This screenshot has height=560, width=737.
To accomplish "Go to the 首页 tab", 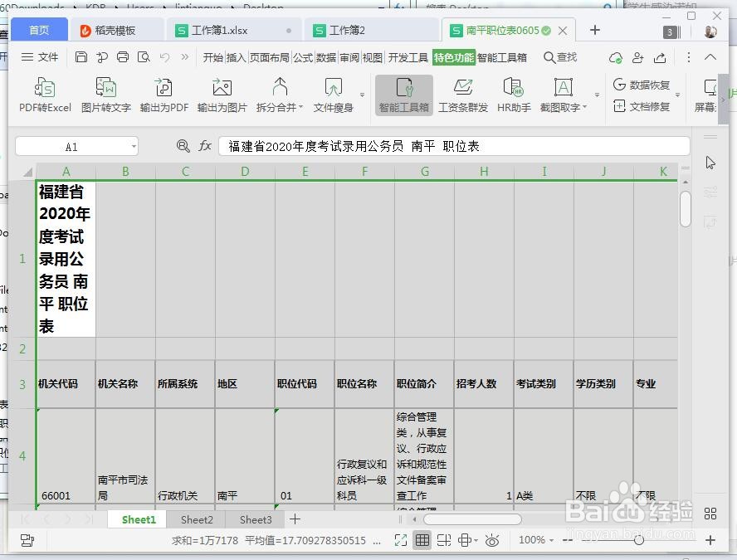I will click(39, 30).
